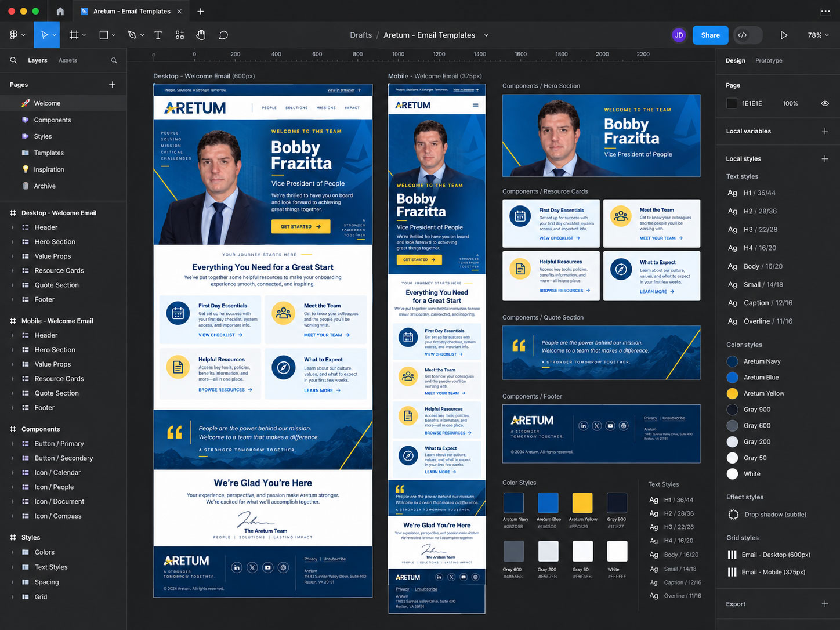
Task: Select the Move tool
Action: 44,35
